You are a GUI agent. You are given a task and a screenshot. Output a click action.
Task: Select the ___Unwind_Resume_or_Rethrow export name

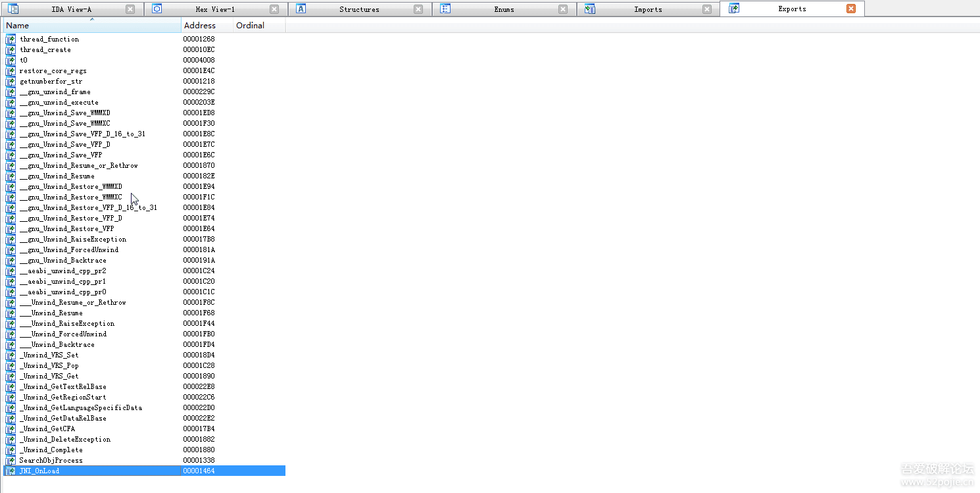click(x=72, y=303)
